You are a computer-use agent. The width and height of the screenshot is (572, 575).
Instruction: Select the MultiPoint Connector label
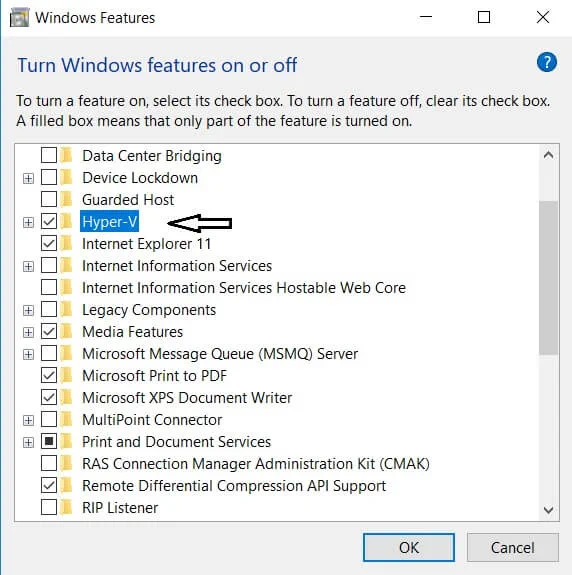152,420
